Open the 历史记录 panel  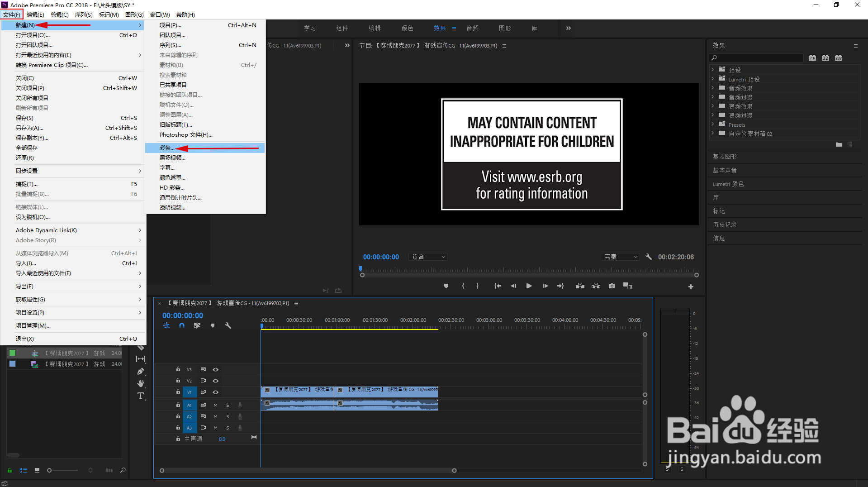coord(725,224)
